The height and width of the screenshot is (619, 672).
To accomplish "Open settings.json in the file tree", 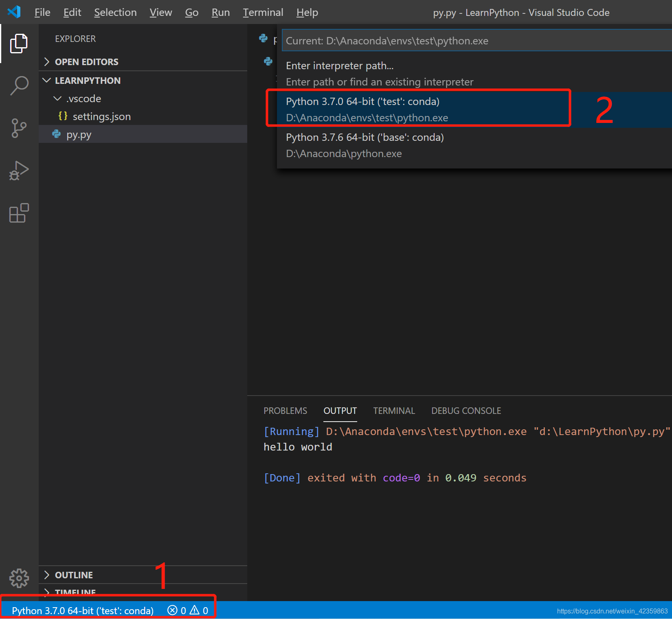I will point(143,116).
